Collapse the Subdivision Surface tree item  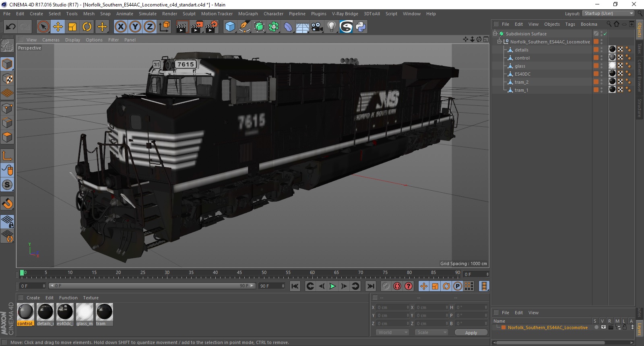495,33
